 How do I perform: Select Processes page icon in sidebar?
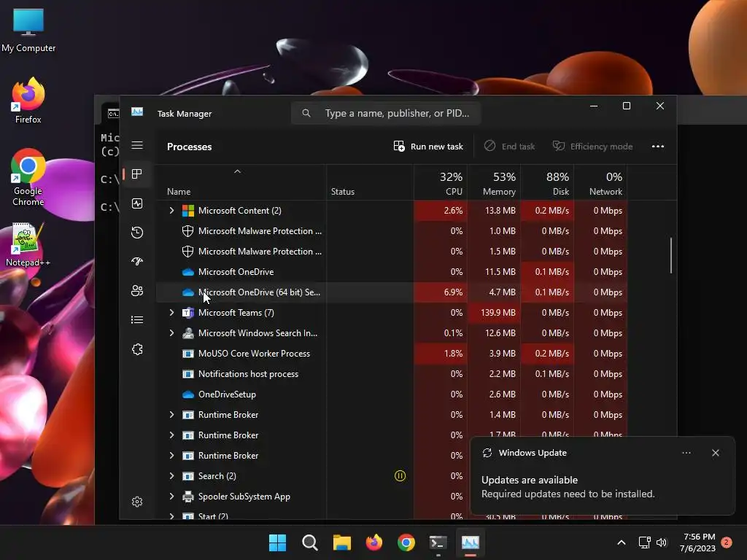pos(137,174)
